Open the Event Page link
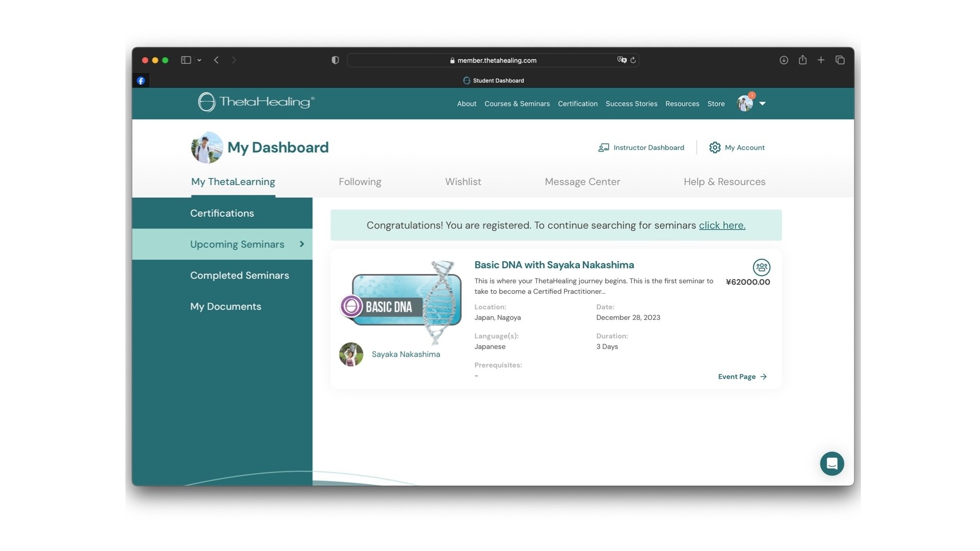Image resolution: width=980 pixels, height=551 pixels. pos(742,377)
